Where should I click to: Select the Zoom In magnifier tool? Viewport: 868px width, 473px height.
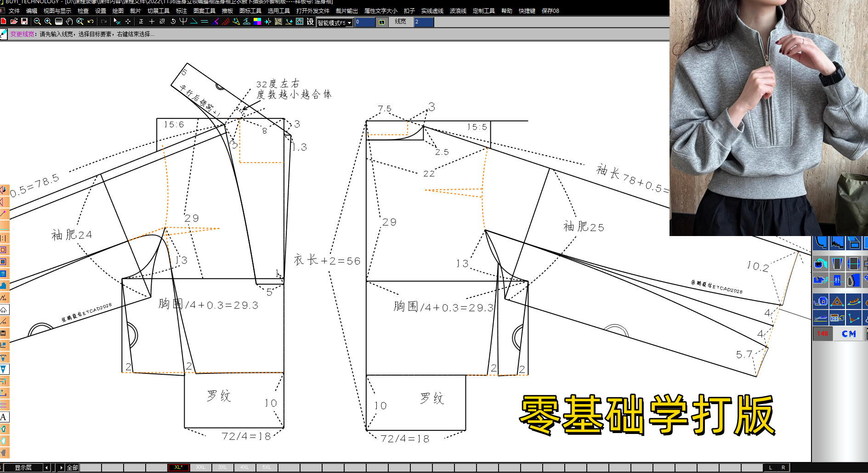pos(47,22)
